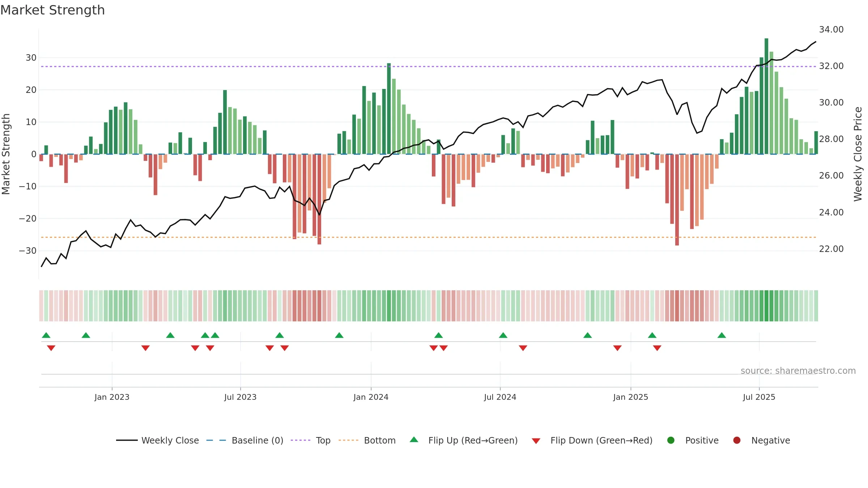Click the last red flip-down marker after Jan 2025
Screen dimensions: 868x488
(x=657, y=348)
